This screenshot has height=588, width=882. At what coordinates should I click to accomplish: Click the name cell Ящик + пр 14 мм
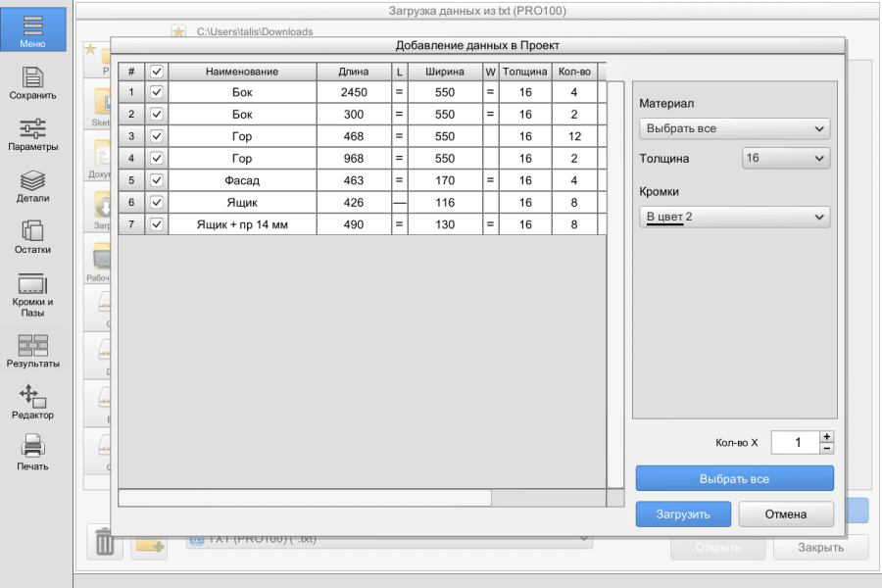[242, 224]
